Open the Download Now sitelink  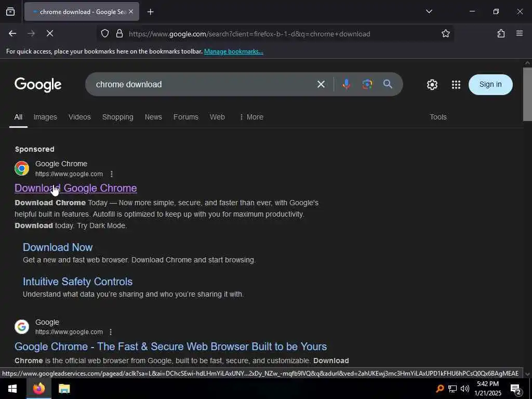pyautogui.click(x=58, y=247)
